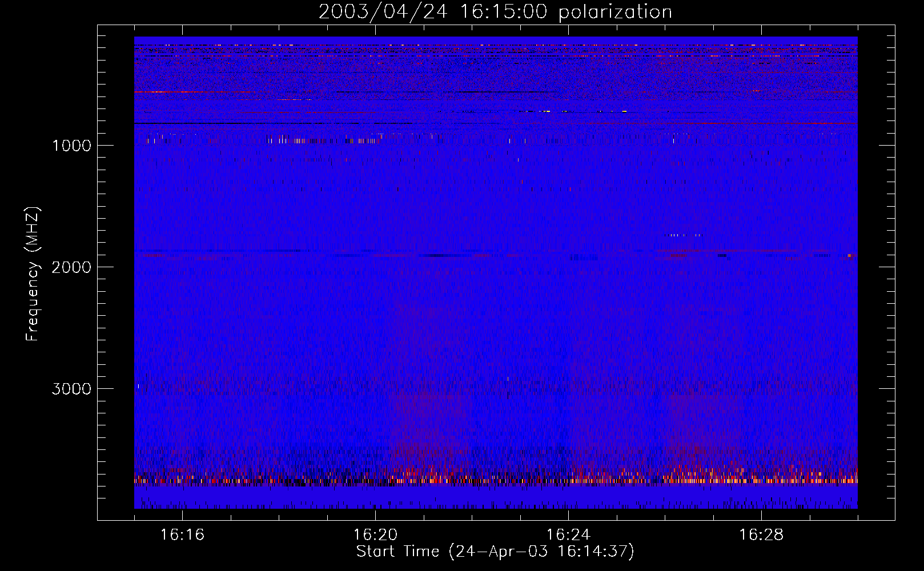Click the 16:20 time axis label

[x=375, y=535]
